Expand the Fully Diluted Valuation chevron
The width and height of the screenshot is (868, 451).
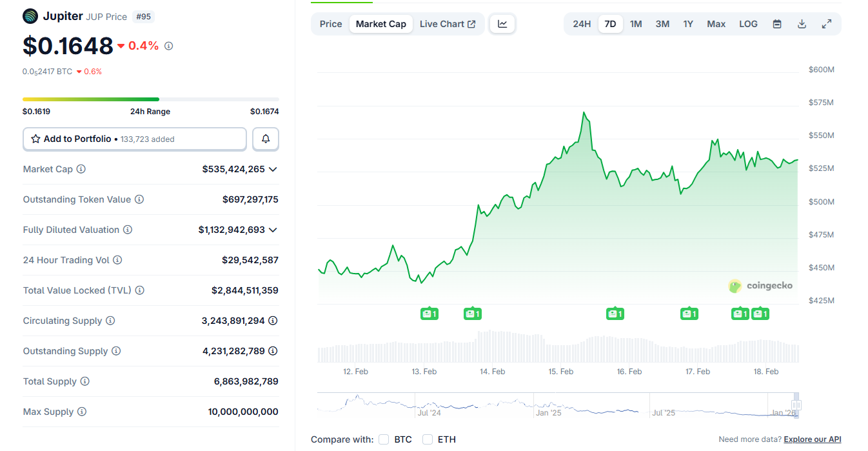click(x=273, y=230)
